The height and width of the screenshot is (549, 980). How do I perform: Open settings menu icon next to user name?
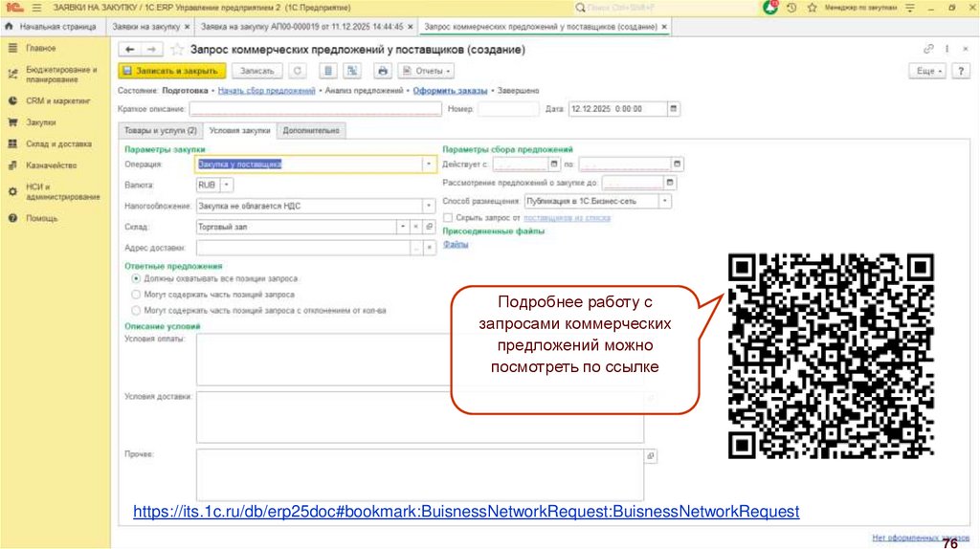(x=910, y=8)
